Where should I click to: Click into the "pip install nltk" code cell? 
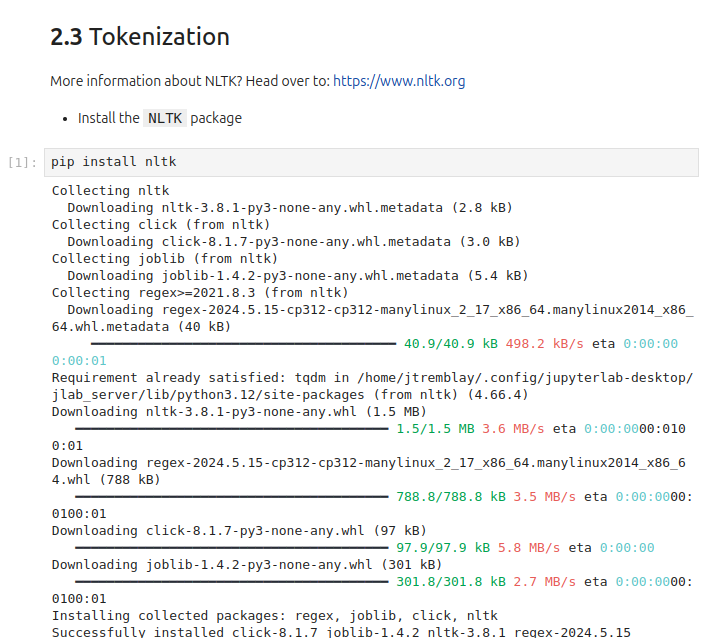click(x=370, y=161)
